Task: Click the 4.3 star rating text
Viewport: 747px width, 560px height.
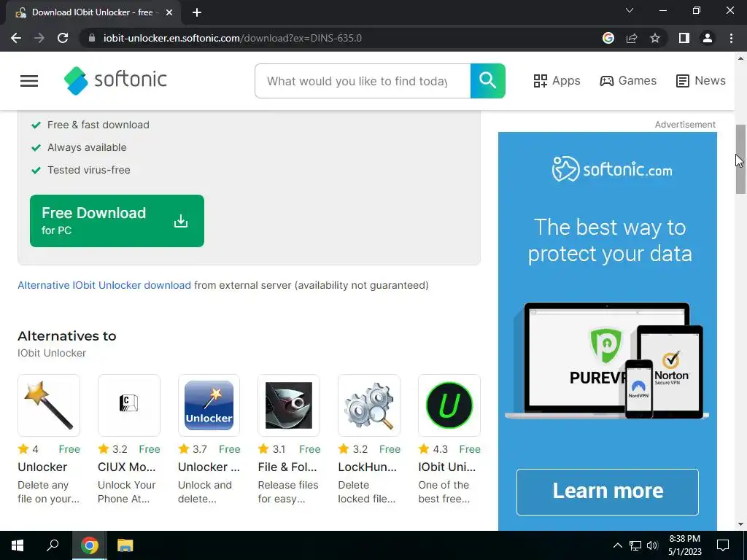Action: tap(440, 449)
